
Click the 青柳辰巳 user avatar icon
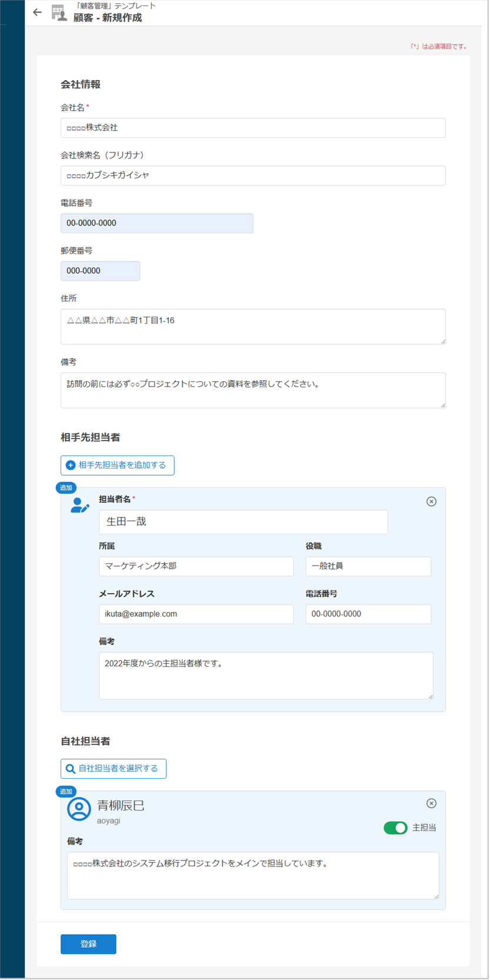click(79, 809)
